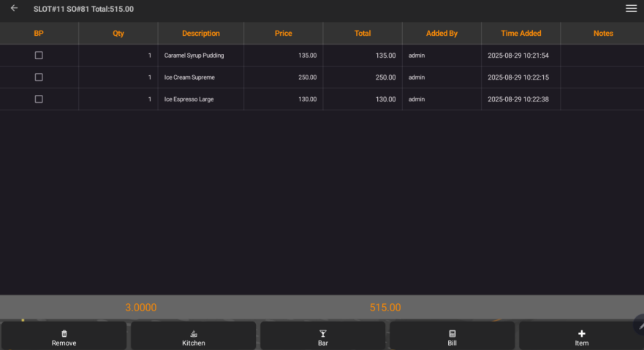Click the floating arrow button at right edge
The image size is (644, 350).
pos(639,326)
